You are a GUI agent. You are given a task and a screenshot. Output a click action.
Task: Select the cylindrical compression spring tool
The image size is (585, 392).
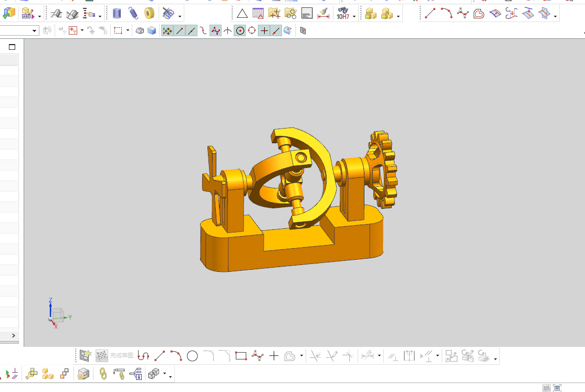coord(117,14)
